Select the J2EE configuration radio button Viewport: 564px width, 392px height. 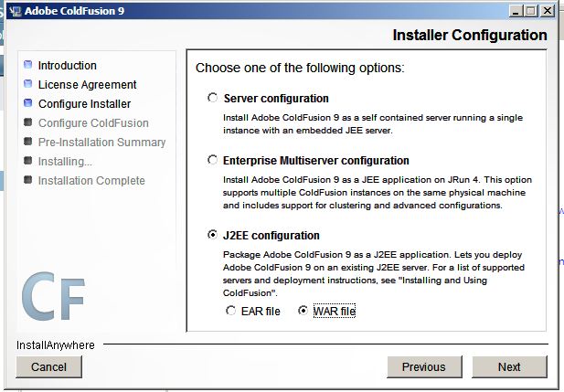pyautogui.click(x=213, y=235)
